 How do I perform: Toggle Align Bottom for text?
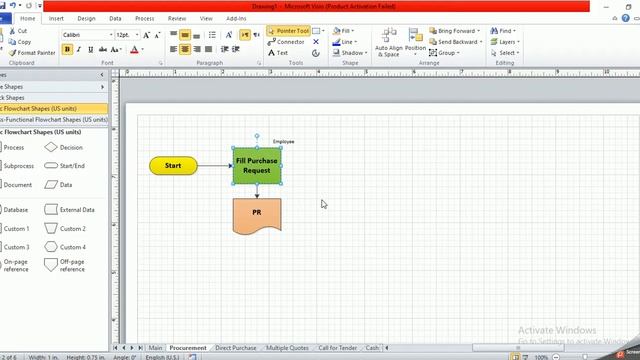coord(197,35)
